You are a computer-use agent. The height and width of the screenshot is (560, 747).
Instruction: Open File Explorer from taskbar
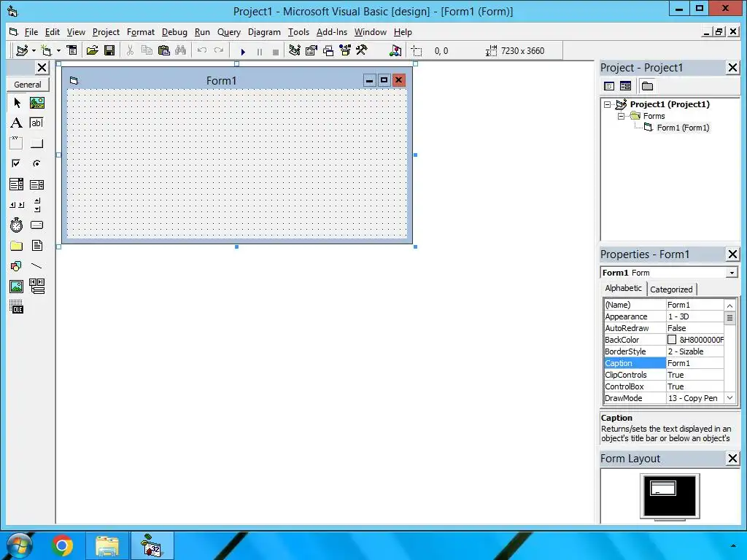pyautogui.click(x=107, y=545)
